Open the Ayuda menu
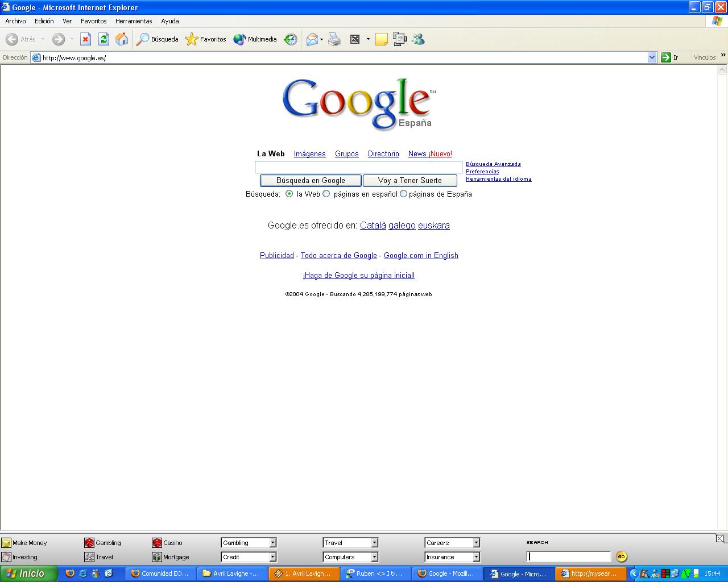728x582 pixels. [x=169, y=21]
